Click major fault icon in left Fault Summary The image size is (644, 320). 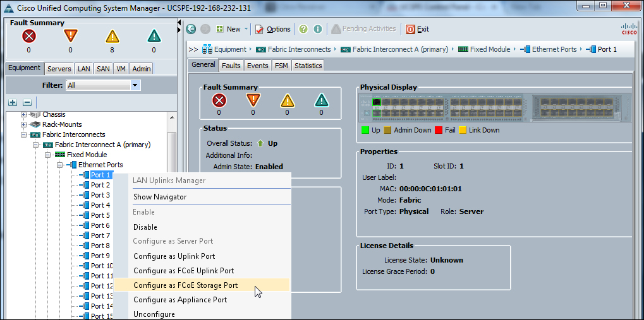(71, 37)
